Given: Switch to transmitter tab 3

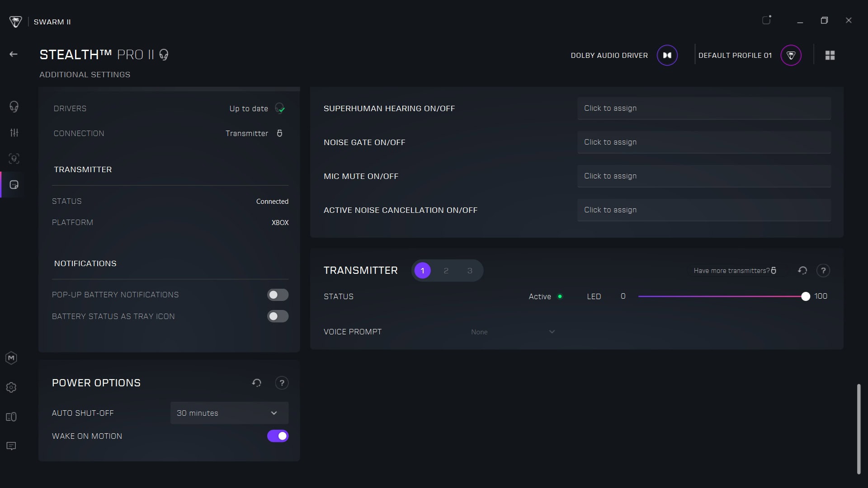Looking at the screenshot, I should (470, 271).
